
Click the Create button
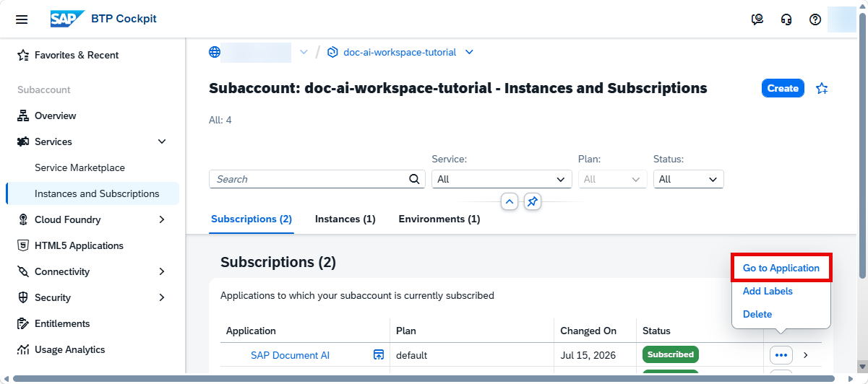coord(783,88)
